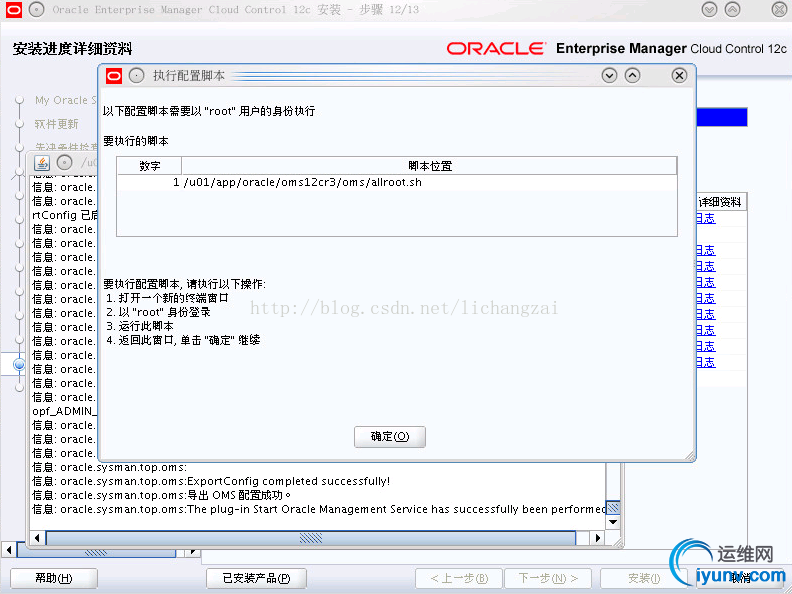792x594 pixels.
Task: Click the 安装(I) button
Action: point(644,578)
